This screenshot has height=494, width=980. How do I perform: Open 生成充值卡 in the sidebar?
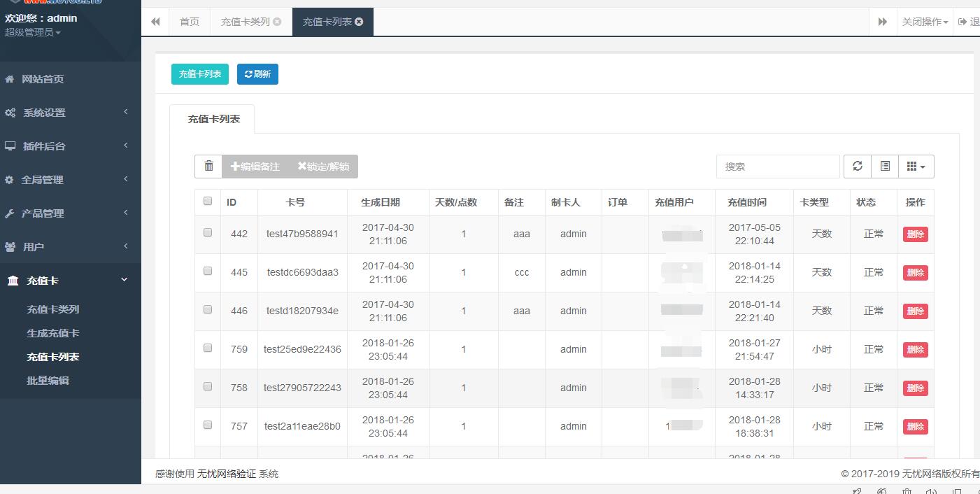[x=53, y=333]
